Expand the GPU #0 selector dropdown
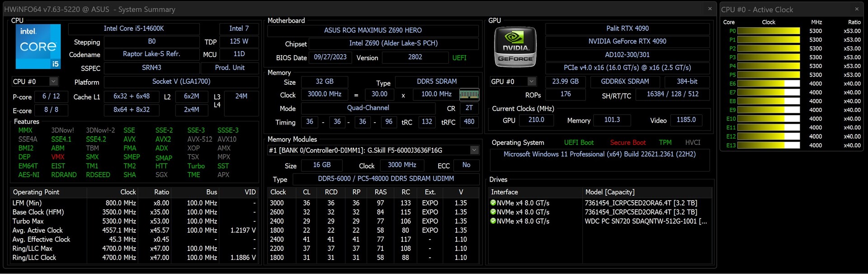The width and height of the screenshot is (868, 274). point(532,82)
